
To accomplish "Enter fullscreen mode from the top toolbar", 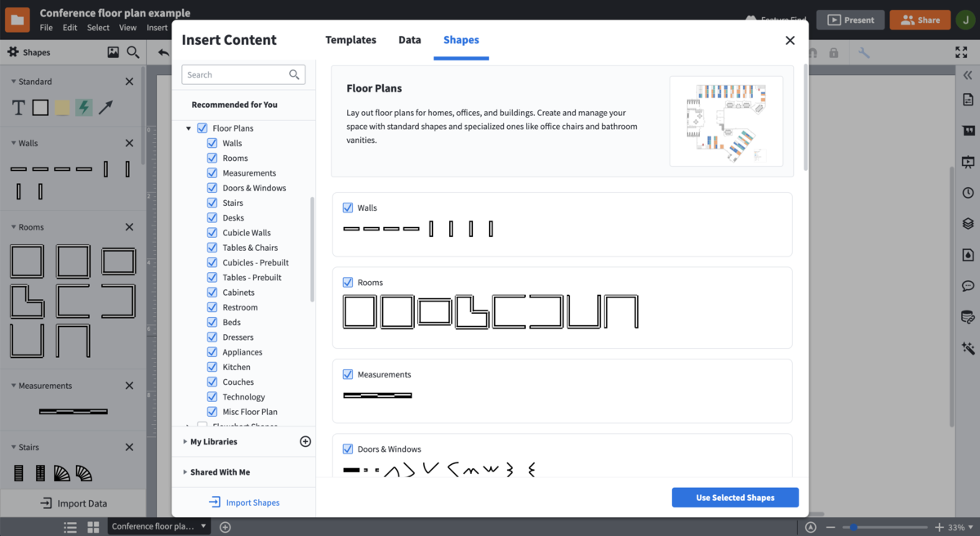I will [961, 51].
